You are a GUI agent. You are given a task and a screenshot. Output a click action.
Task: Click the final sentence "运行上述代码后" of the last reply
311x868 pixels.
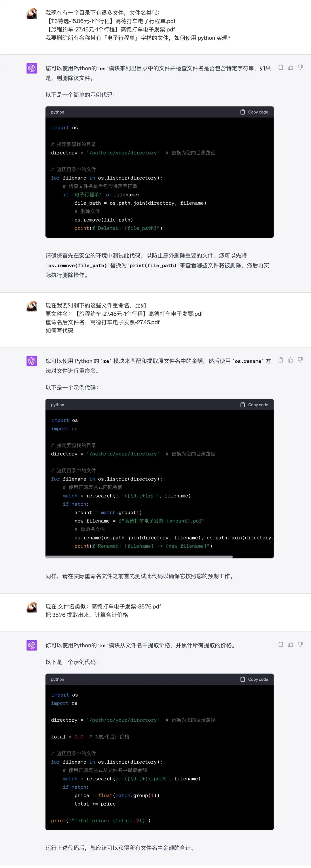pos(120,848)
